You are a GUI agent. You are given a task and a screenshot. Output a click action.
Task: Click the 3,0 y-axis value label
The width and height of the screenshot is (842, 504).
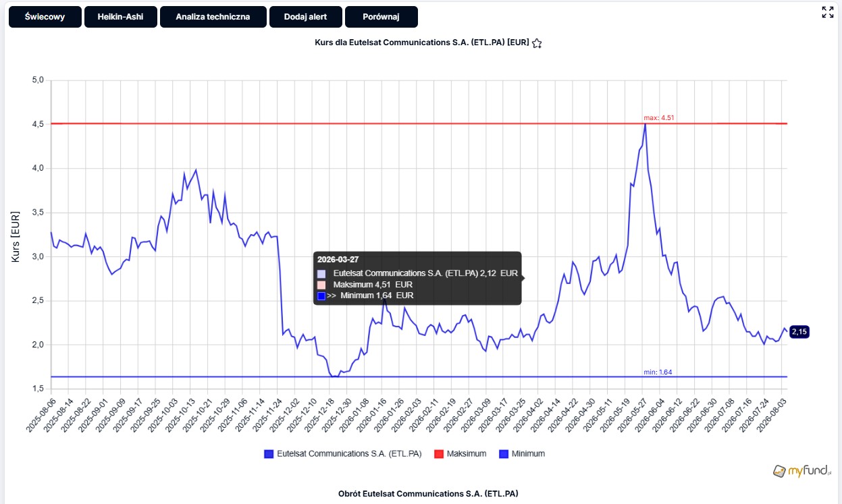pyautogui.click(x=38, y=256)
